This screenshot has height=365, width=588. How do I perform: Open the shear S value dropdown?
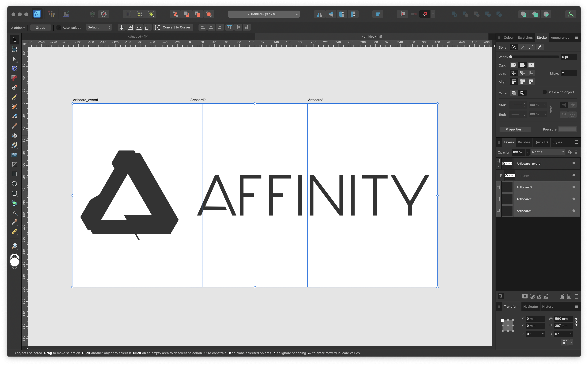point(571,334)
